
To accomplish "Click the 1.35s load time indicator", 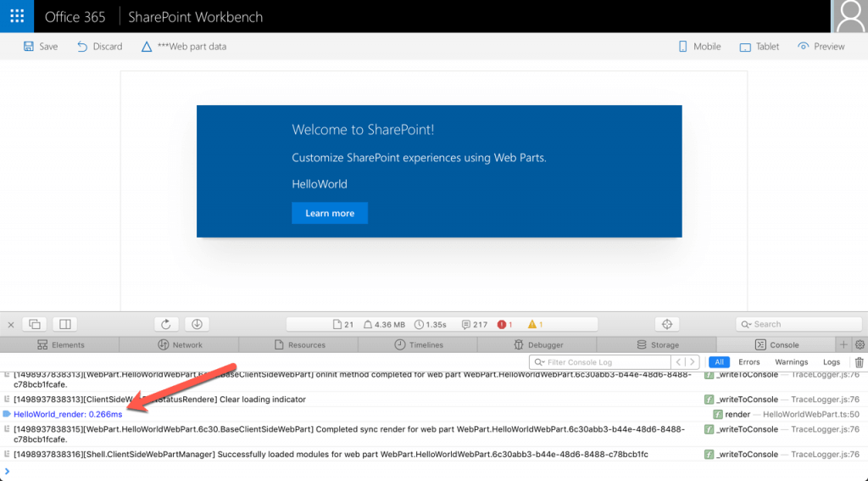I will tap(431, 325).
